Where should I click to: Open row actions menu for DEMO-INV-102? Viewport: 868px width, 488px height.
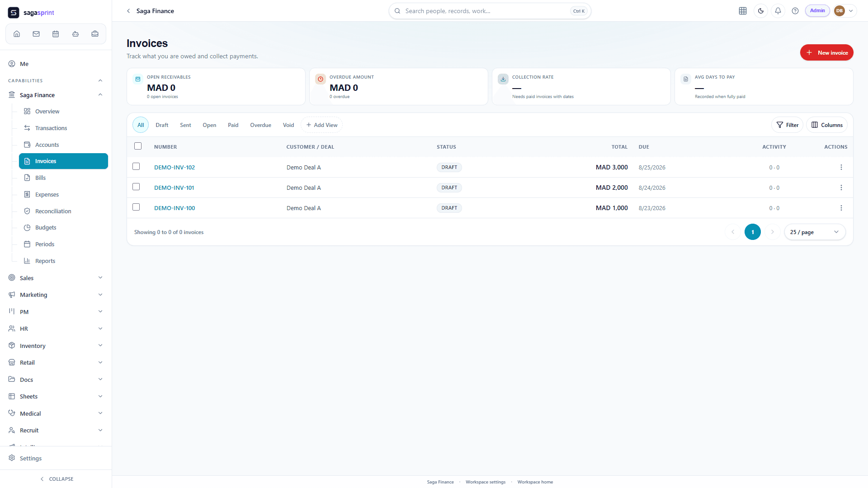[841, 167]
